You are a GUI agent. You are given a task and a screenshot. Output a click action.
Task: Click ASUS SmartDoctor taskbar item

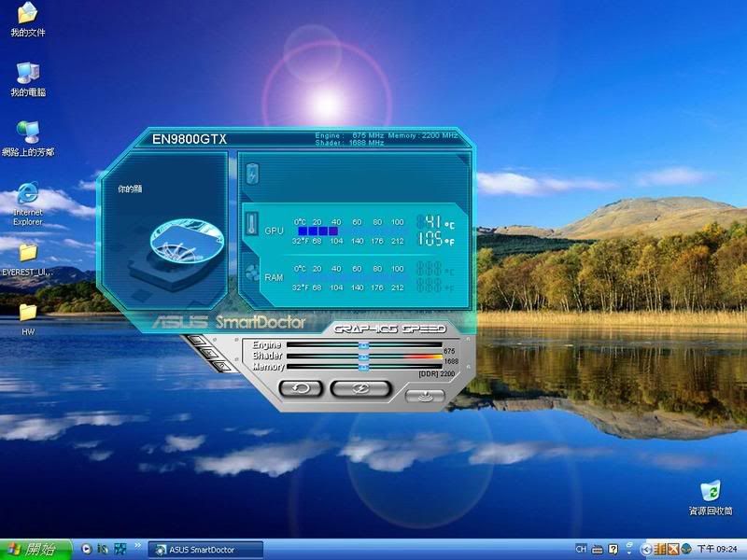coord(205,549)
